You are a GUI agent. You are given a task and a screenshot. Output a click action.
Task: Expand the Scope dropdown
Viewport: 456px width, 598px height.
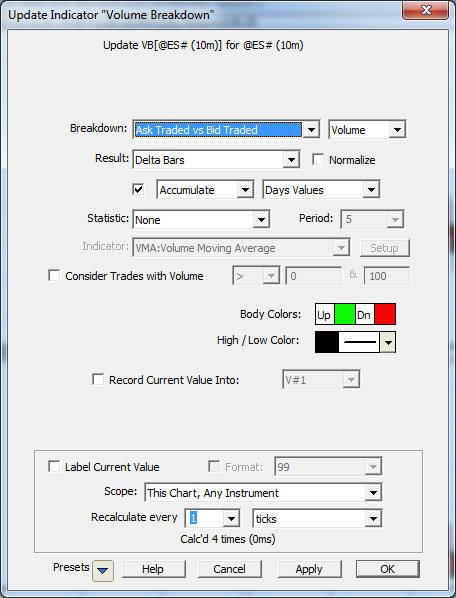point(373,493)
